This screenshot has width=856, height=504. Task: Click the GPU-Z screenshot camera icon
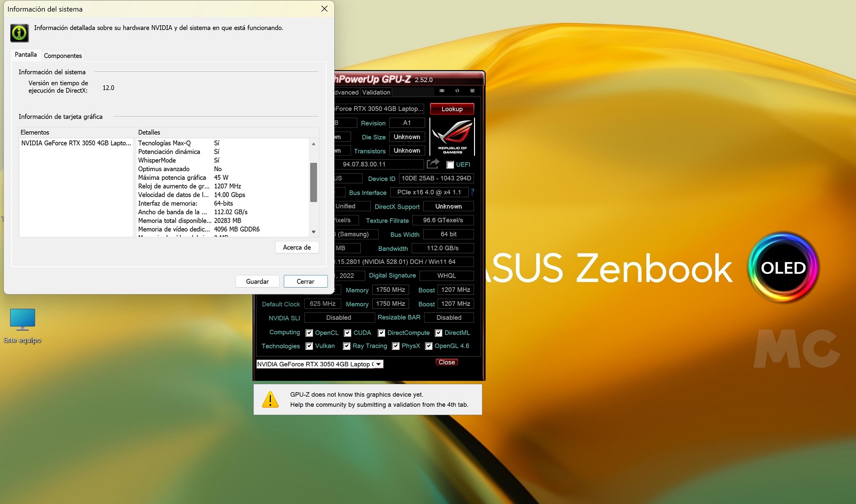click(442, 91)
